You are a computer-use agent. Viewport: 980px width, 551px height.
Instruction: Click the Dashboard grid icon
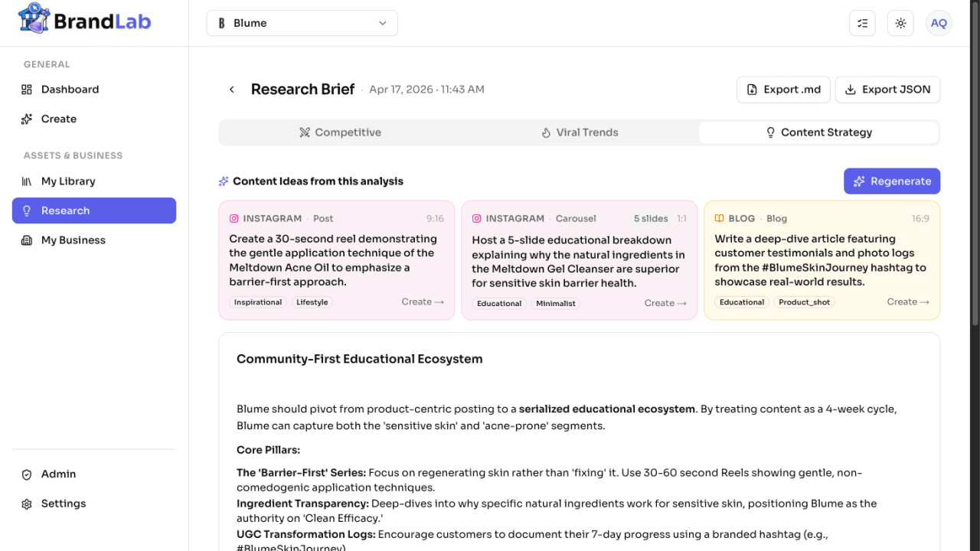tap(27, 90)
